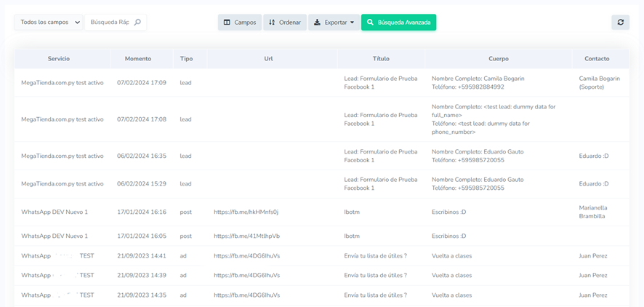Open the Campos column chooser
Image resolution: width=644 pixels, height=307 pixels.
point(240,23)
